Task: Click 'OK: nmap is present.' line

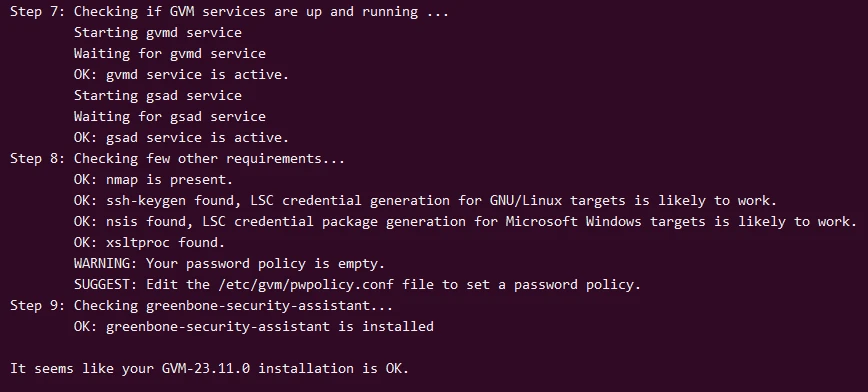Action: click(153, 180)
